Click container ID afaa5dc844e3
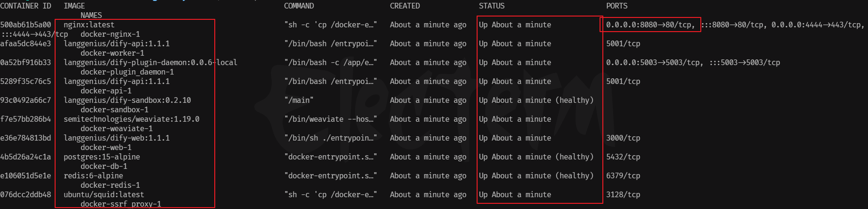The image size is (868, 209). tap(25, 44)
